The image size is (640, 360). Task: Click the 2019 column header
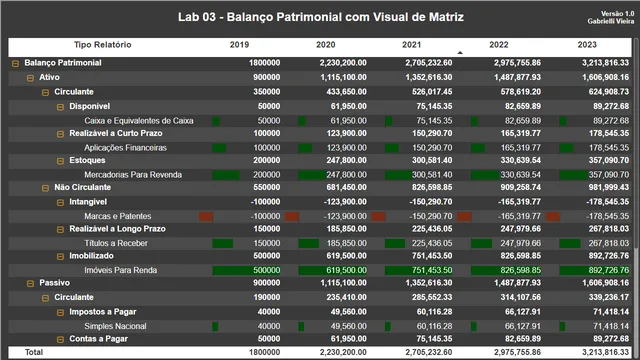tap(239, 45)
